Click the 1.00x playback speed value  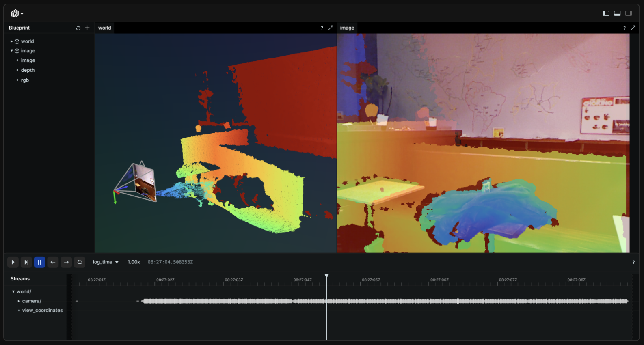click(134, 262)
